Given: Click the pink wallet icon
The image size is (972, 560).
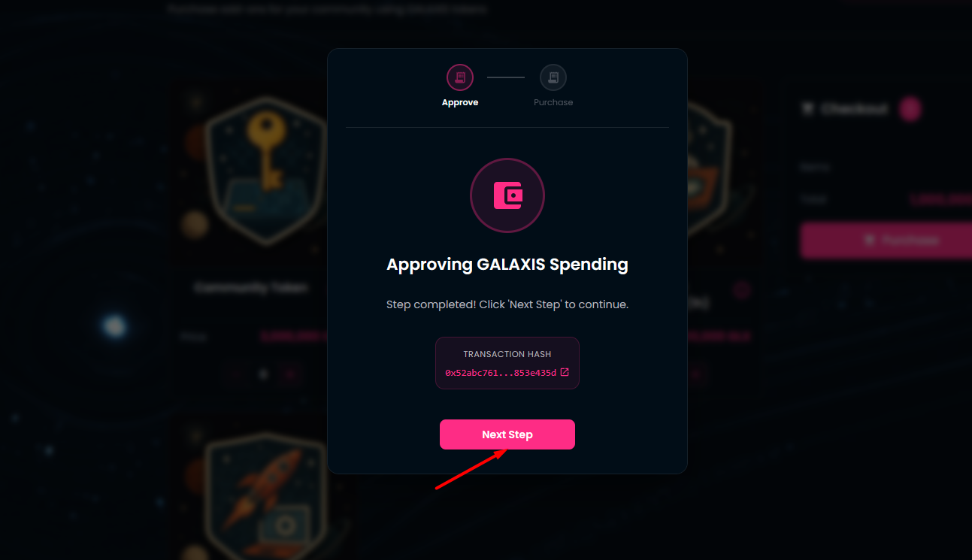Looking at the screenshot, I should [x=507, y=195].
